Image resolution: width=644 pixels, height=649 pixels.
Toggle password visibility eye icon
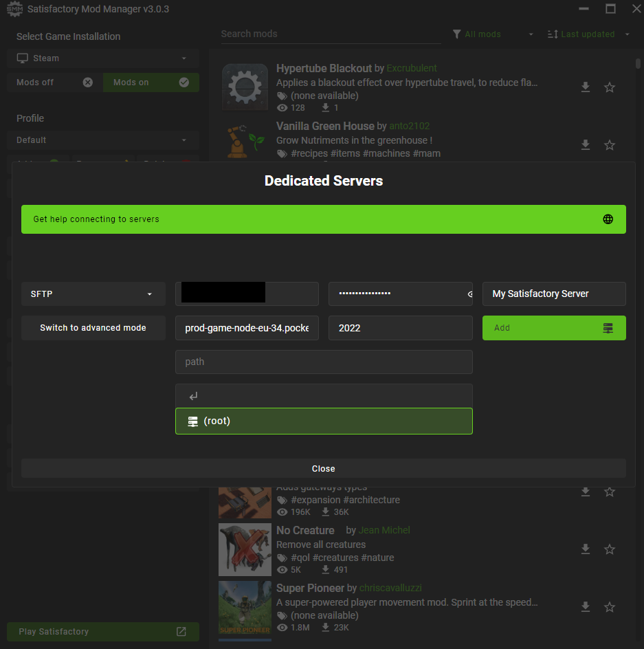[469, 294]
